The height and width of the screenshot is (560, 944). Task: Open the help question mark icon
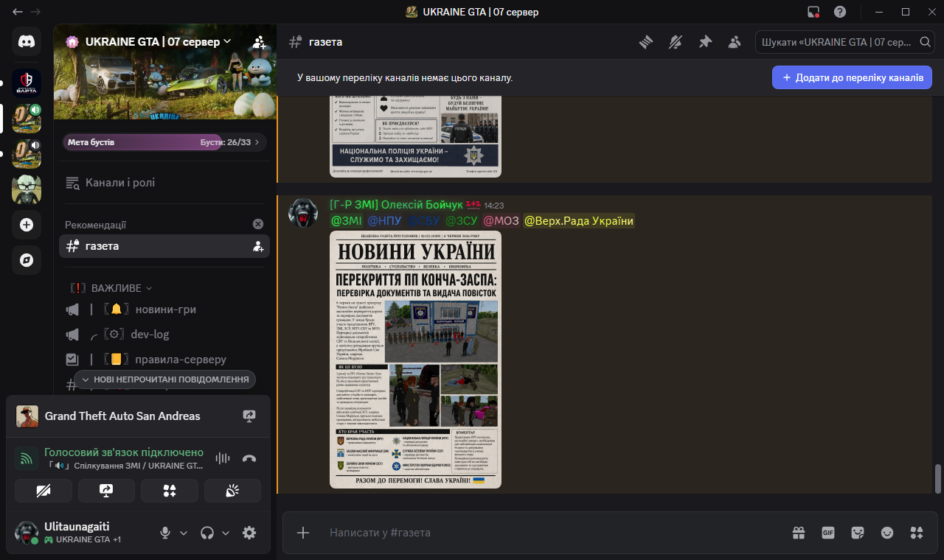coord(840,12)
